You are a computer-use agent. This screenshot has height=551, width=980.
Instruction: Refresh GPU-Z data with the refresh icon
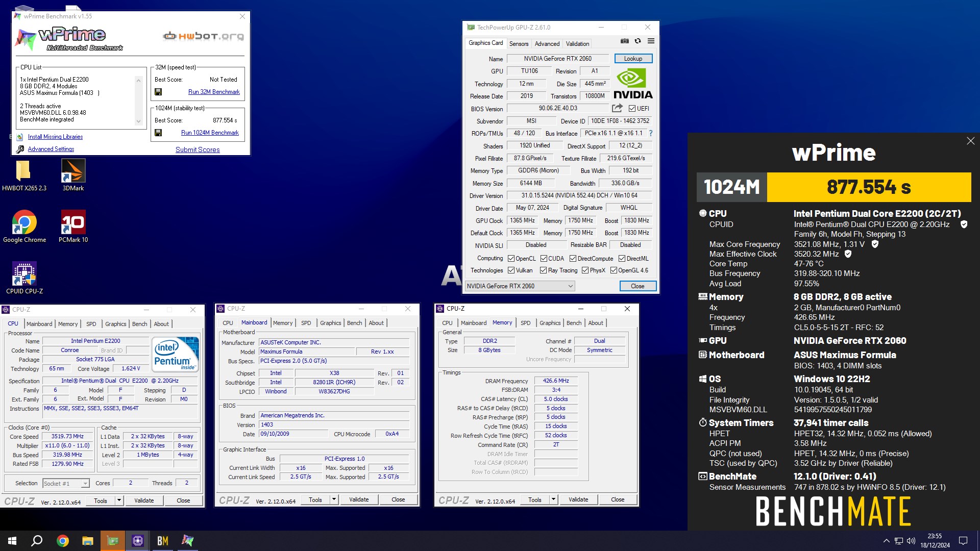point(638,41)
